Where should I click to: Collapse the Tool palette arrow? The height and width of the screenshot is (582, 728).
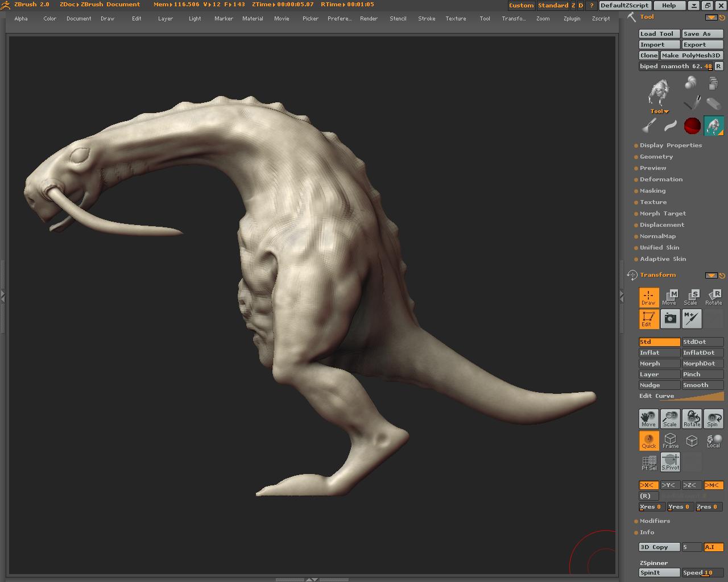[x=711, y=17]
